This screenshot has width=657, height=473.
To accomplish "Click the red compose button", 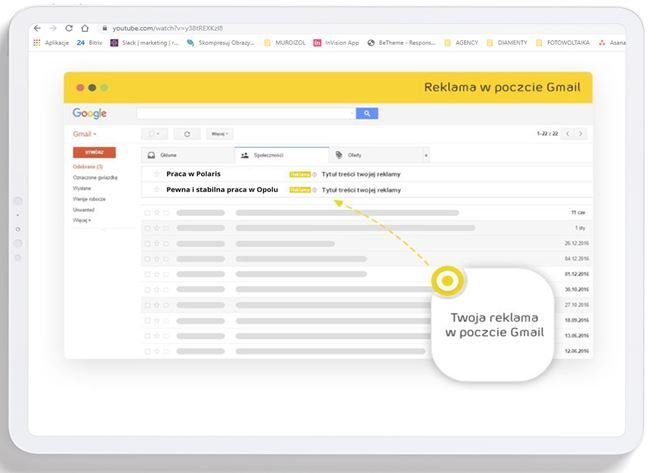I will coord(94,152).
